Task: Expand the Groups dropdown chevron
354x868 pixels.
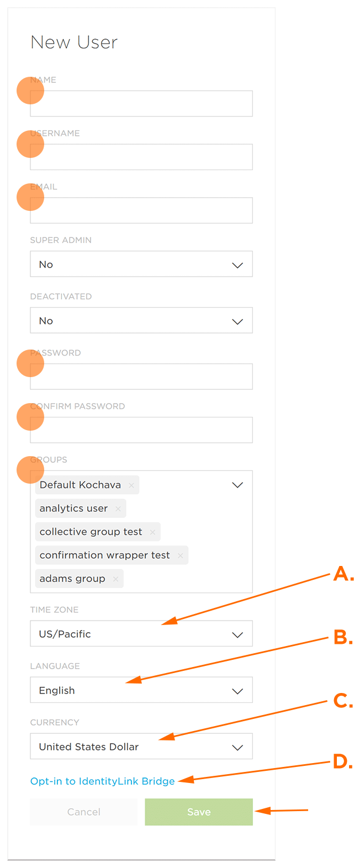Action: 237,485
